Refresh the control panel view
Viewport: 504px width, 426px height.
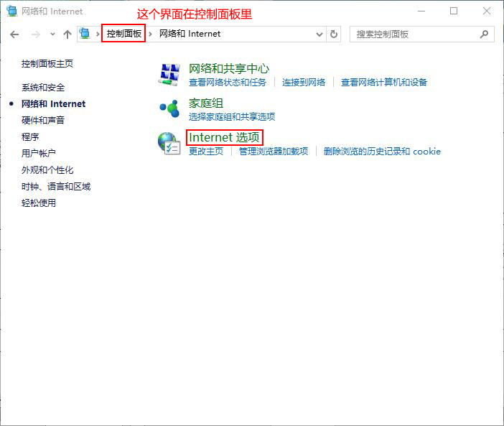334,34
